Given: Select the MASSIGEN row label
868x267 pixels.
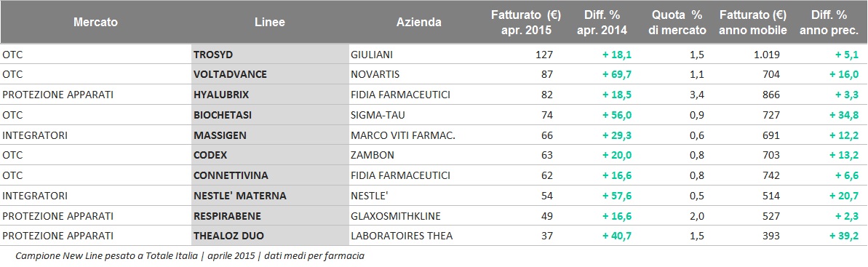Looking at the screenshot, I should [x=270, y=135].
